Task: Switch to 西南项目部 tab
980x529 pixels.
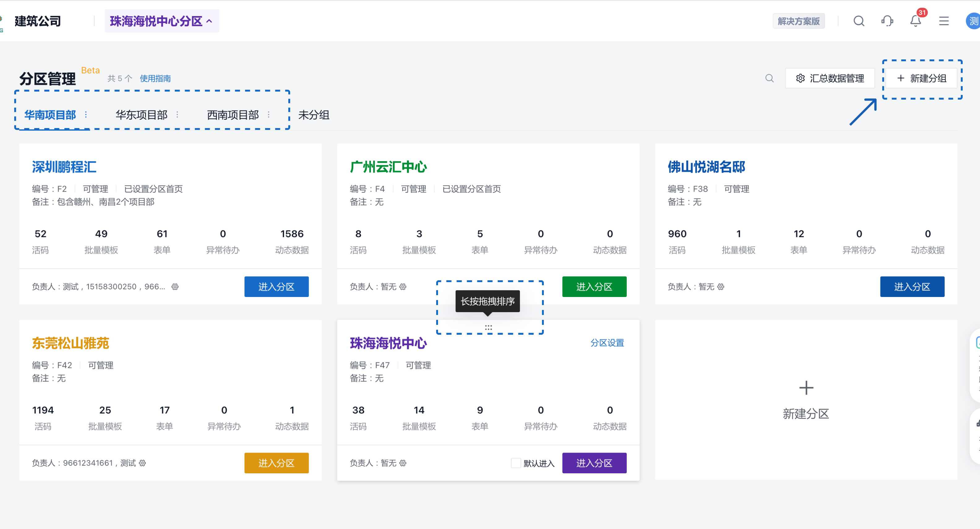Action: point(233,114)
